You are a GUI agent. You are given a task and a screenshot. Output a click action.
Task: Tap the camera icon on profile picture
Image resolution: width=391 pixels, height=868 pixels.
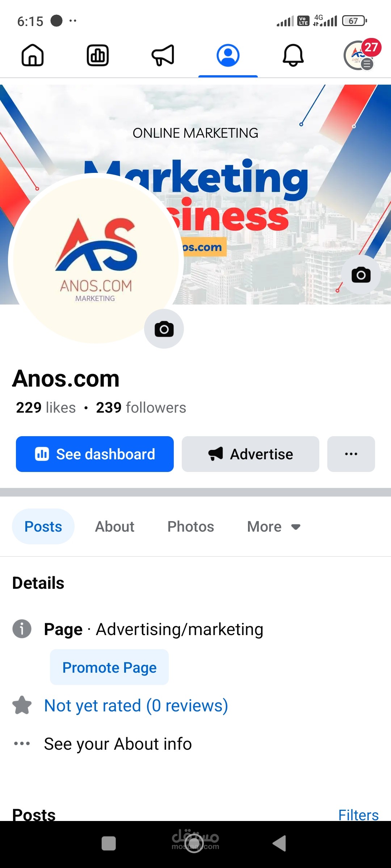[x=164, y=329]
